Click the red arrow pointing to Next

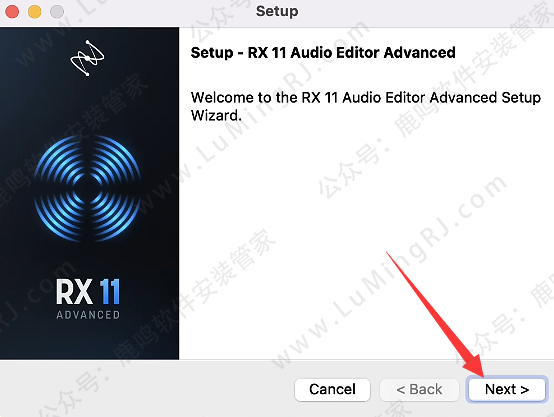(x=436, y=316)
